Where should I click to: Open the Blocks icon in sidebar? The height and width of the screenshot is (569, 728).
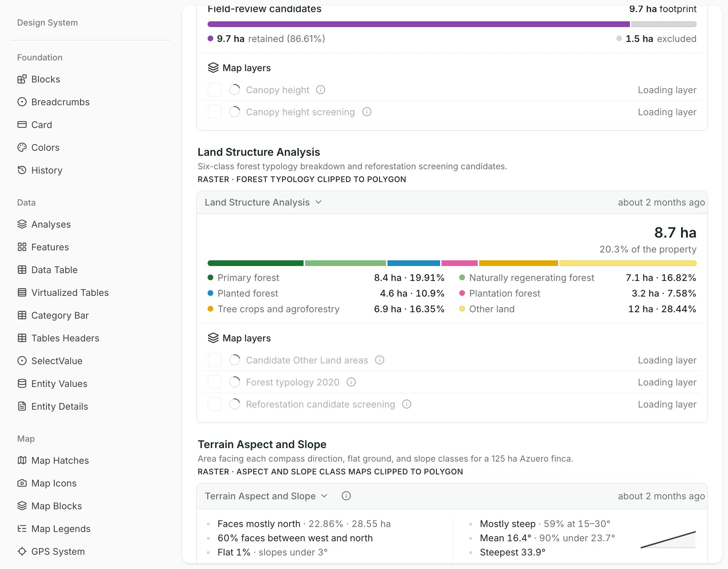click(22, 79)
